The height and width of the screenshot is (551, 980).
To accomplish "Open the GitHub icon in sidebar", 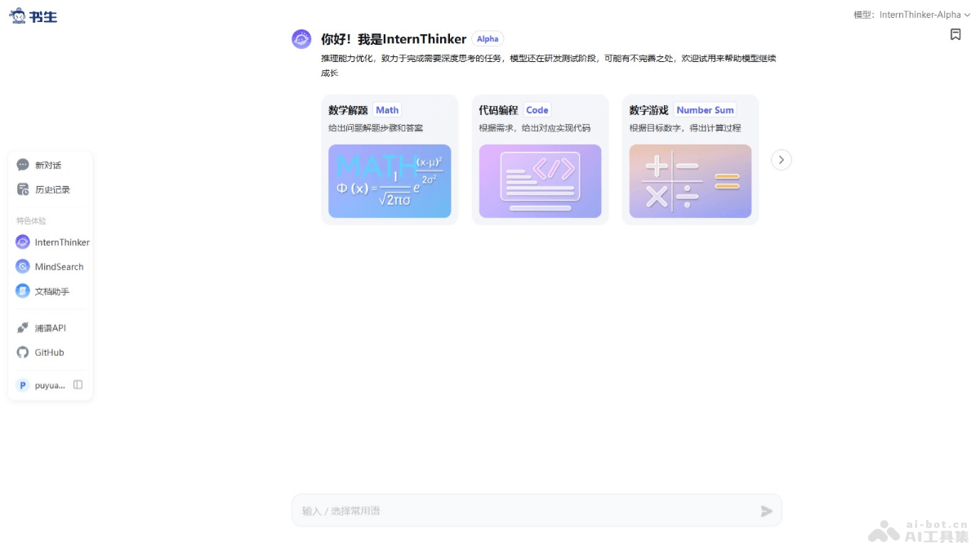I will [22, 352].
